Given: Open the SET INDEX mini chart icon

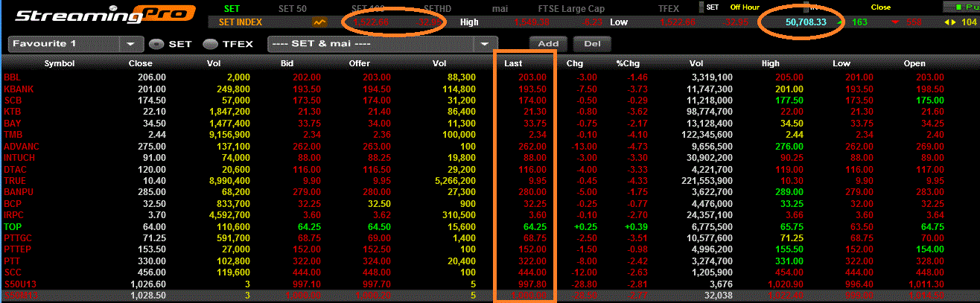Looking at the screenshot, I should pyautogui.click(x=320, y=22).
